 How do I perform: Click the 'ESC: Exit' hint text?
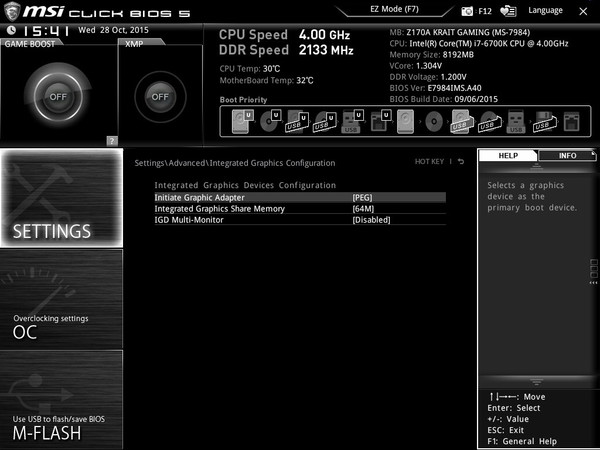click(505, 430)
